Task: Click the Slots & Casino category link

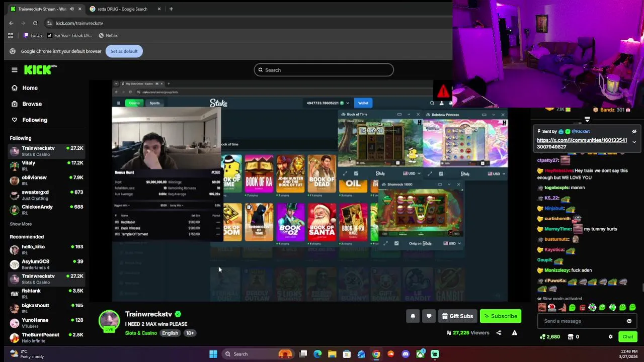Action: click(x=141, y=333)
